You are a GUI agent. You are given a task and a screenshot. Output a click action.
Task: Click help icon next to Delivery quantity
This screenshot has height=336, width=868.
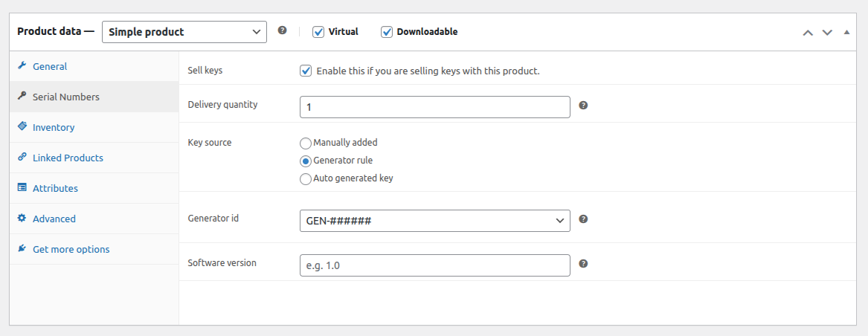(x=583, y=105)
